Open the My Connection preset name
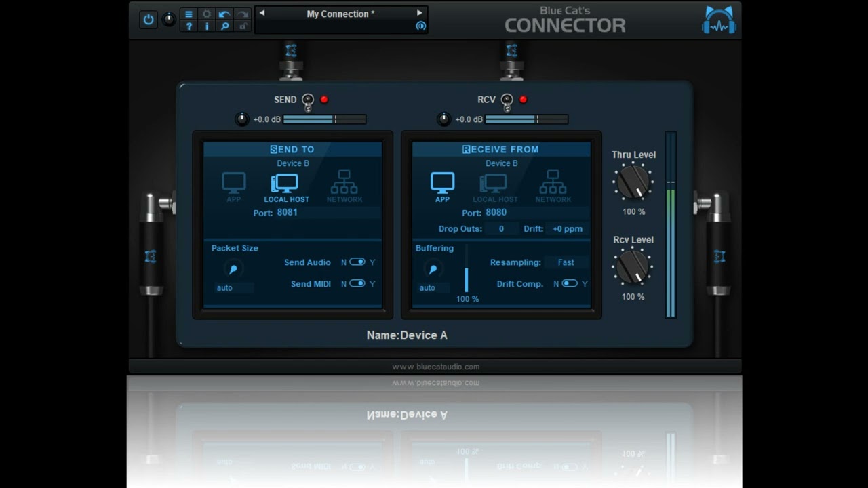This screenshot has height=488, width=868. point(340,14)
